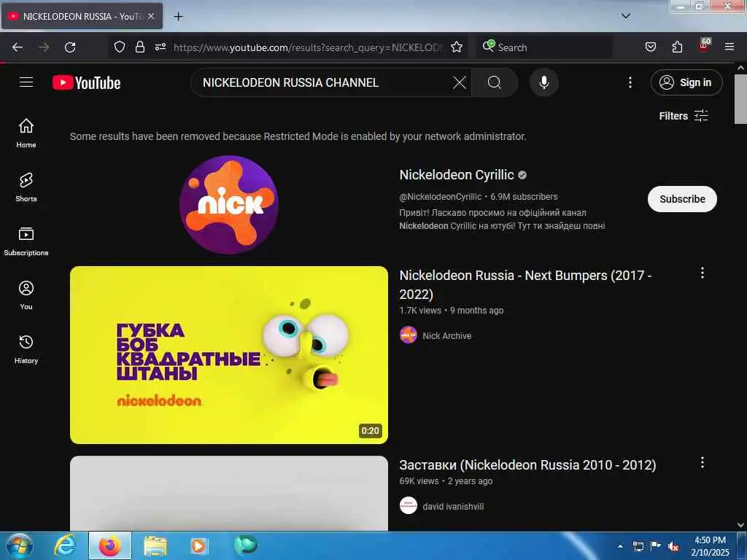Image resolution: width=747 pixels, height=560 pixels.
Task: Click the Firefox Search box
Action: coord(544,47)
